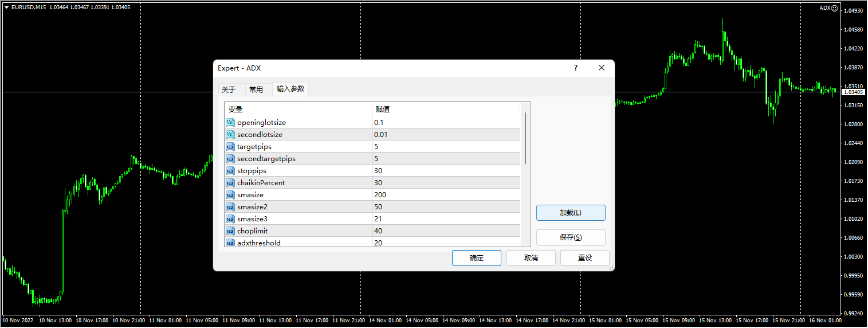
Task: Select the openinglotsize value 0.1
Action: coord(446,123)
